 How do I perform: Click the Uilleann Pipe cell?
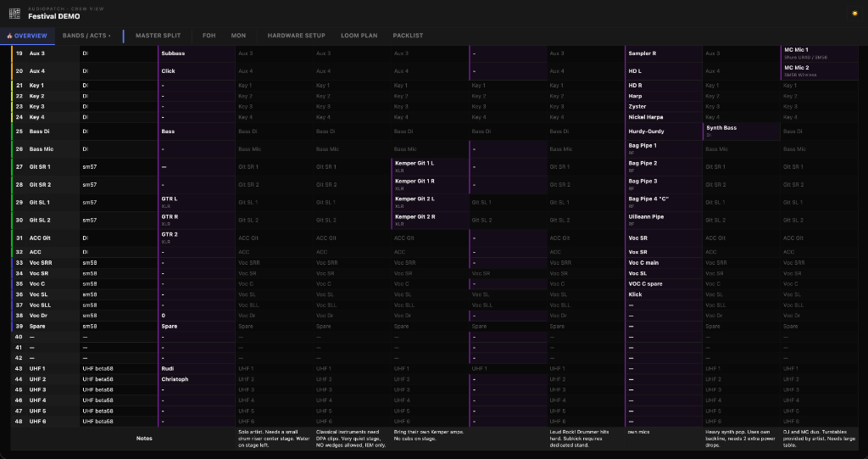coord(664,220)
